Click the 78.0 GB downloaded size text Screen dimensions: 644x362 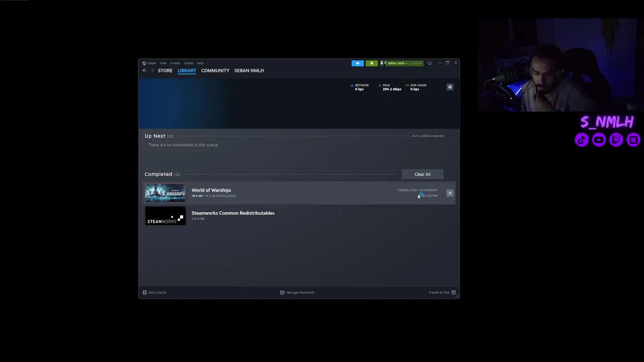tap(213, 196)
